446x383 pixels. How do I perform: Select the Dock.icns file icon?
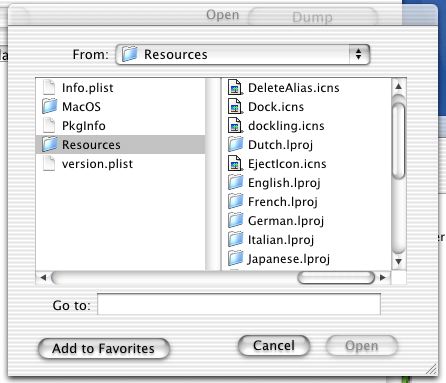coord(235,107)
